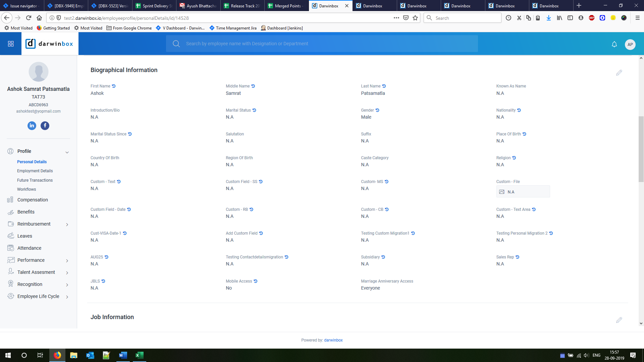Expand the Reimbursement menu arrow
Image resolution: width=644 pixels, height=362 pixels.
point(67,225)
